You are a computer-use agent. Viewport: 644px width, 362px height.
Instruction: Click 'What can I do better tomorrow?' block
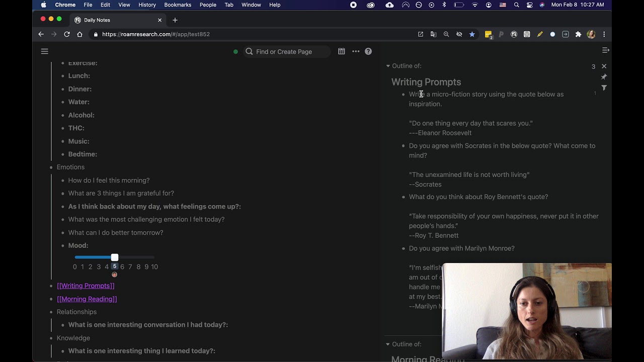(x=116, y=233)
